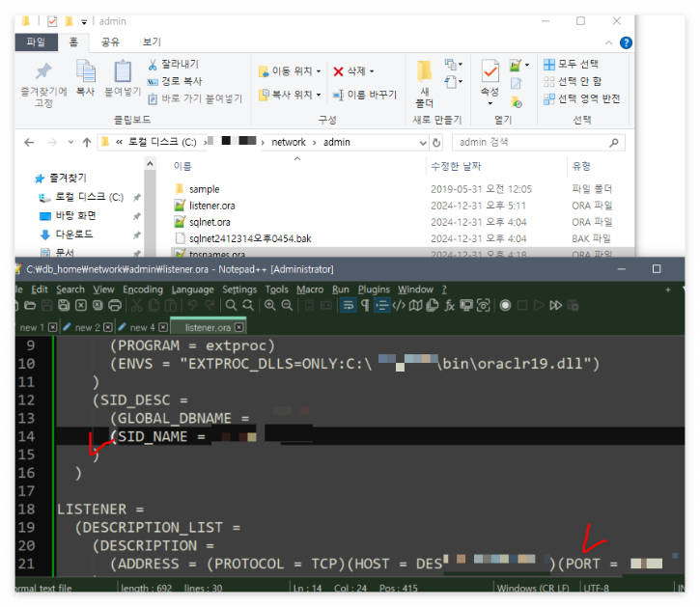Viewport: 700px width, 607px height.
Task: Click 선택 안 함 in Explorer ribbon
Action: 573,81
